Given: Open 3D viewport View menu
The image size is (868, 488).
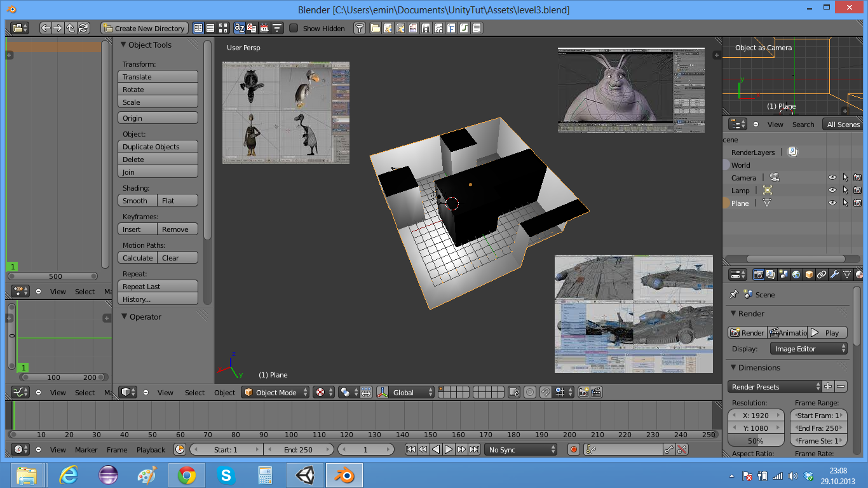Looking at the screenshot, I should click(165, 392).
